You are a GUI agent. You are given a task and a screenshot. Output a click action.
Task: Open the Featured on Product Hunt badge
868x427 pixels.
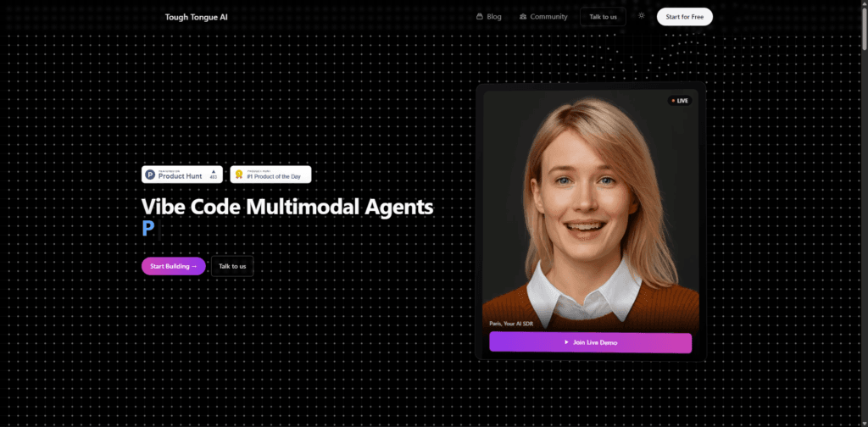point(181,175)
